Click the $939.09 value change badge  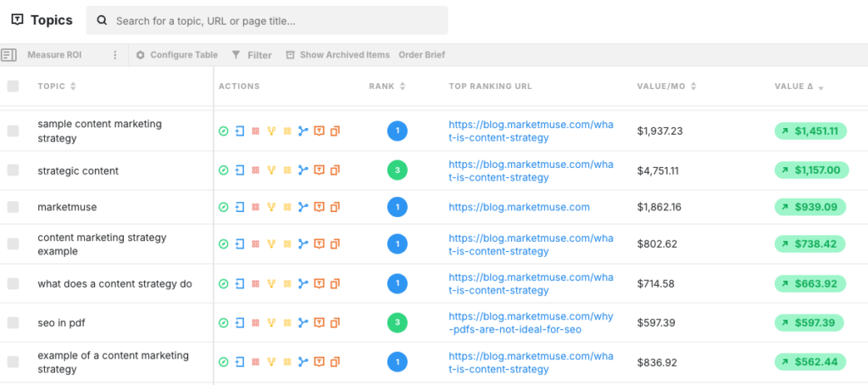point(810,207)
